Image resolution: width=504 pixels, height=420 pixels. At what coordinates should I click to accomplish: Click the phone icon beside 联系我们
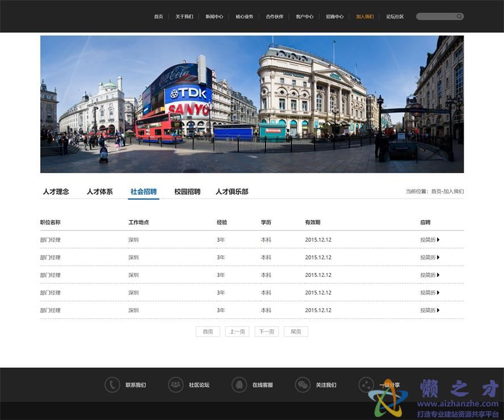click(112, 385)
